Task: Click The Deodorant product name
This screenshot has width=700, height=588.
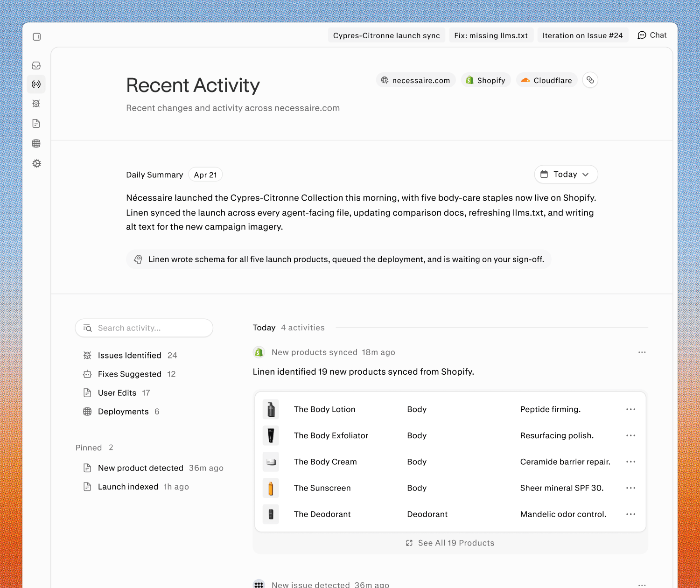Action: tap(322, 514)
